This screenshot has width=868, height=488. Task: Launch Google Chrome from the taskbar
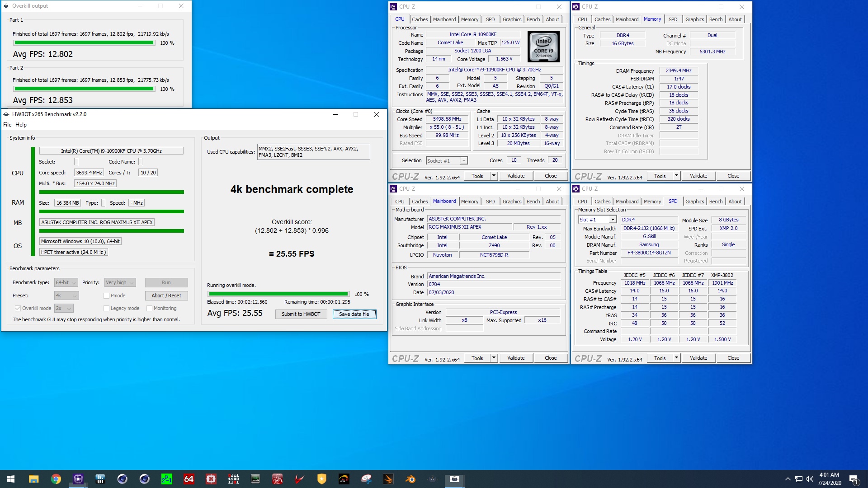tap(56, 479)
